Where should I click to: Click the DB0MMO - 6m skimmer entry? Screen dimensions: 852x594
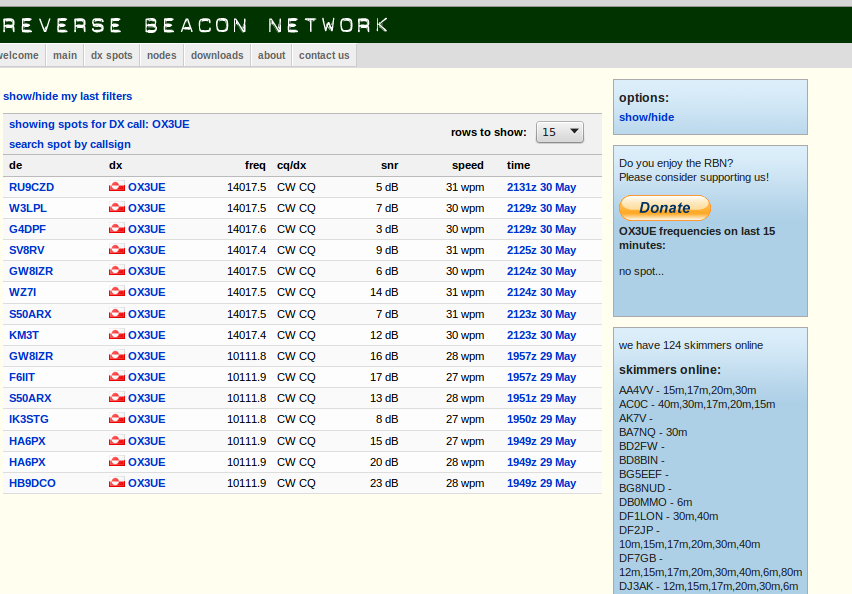[x=655, y=502]
